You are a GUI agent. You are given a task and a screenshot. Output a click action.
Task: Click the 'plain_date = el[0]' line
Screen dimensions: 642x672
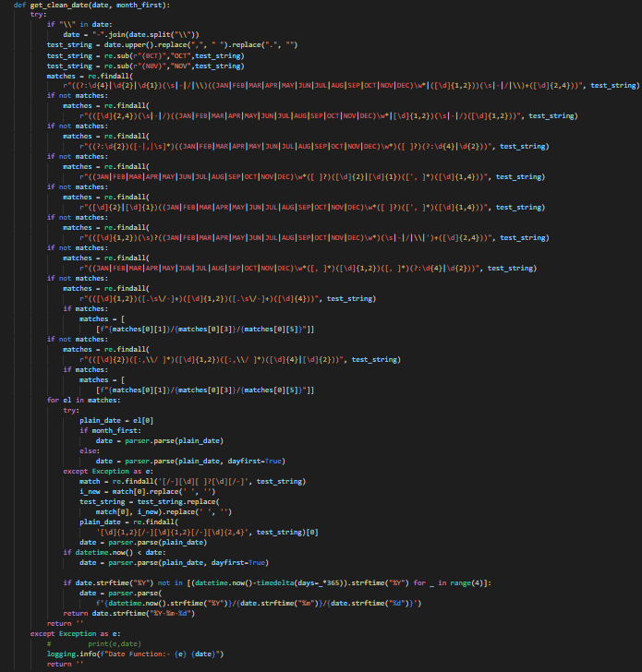click(116, 420)
